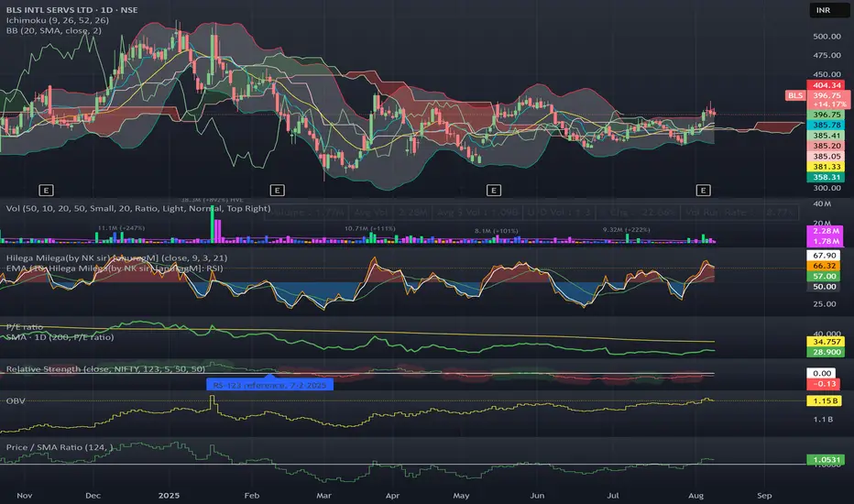Viewport: 854px width, 504px height.
Task: Click the 300.00 level on the price axis
Action: point(827,188)
